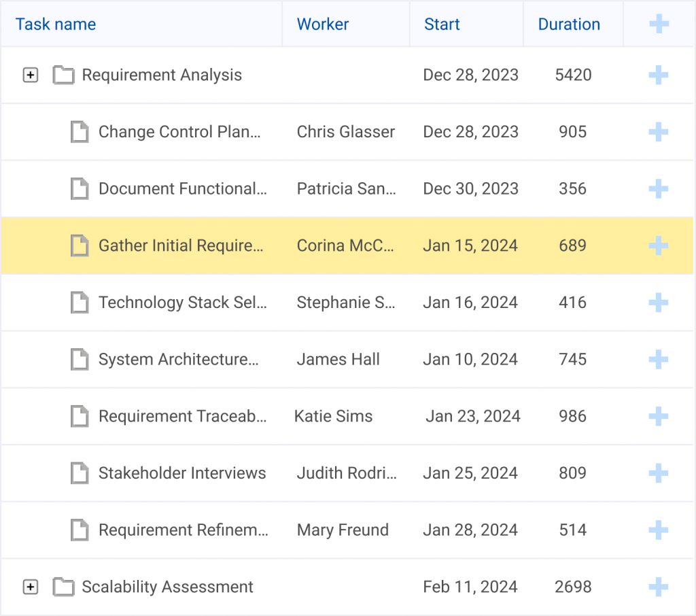The width and height of the screenshot is (696, 616).
Task: Select worker name Chris Glasser
Action: coord(345,132)
